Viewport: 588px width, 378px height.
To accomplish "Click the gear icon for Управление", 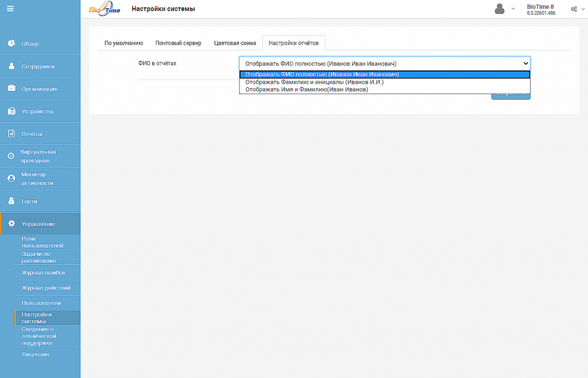I will coord(11,224).
